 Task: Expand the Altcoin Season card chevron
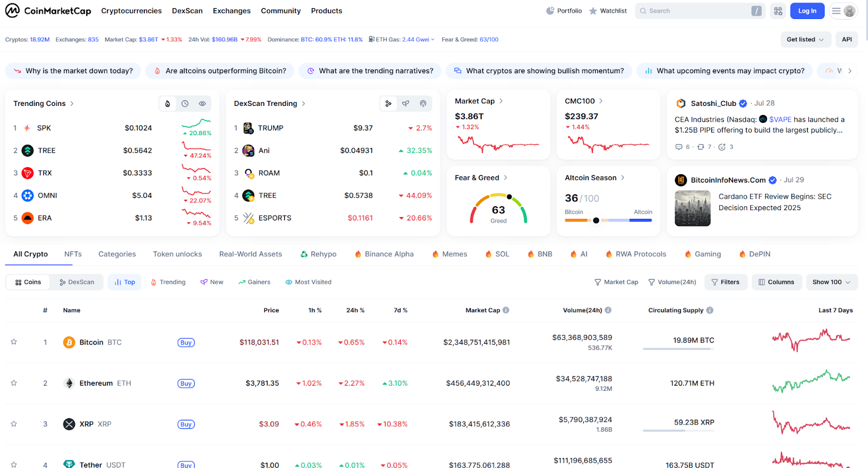(x=622, y=178)
